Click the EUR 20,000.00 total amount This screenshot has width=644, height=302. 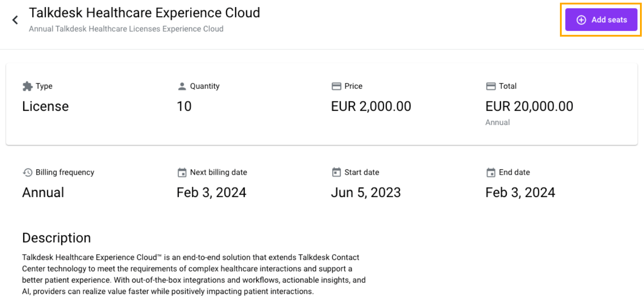pos(529,106)
